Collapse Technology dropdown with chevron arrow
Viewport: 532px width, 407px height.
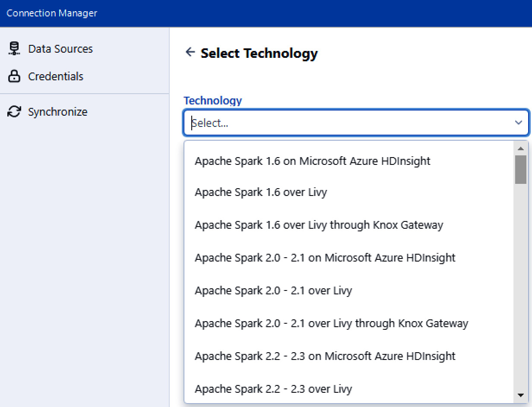[x=519, y=123]
